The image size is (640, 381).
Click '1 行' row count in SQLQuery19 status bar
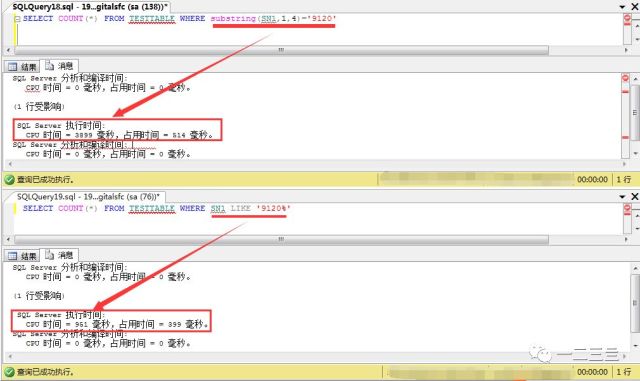tap(624, 372)
